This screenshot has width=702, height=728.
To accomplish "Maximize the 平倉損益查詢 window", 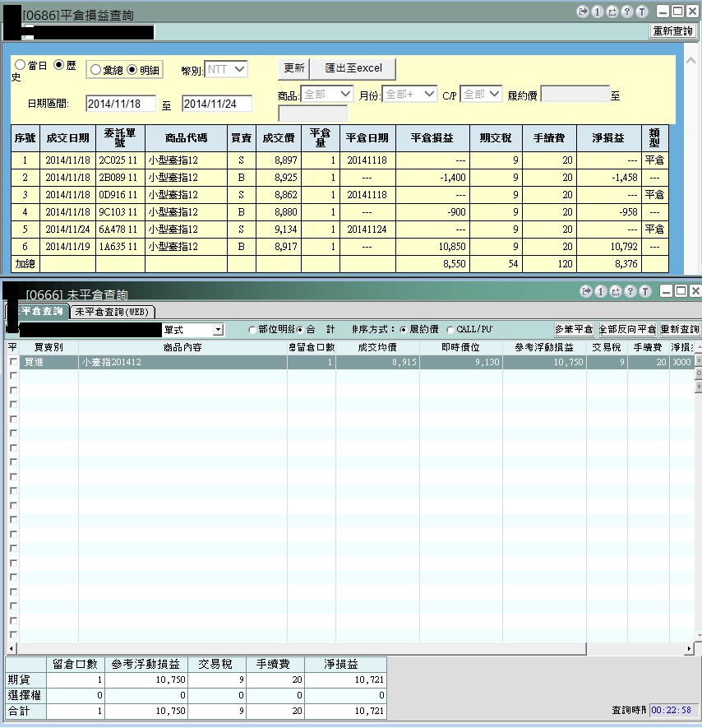I will tap(677, 12).
